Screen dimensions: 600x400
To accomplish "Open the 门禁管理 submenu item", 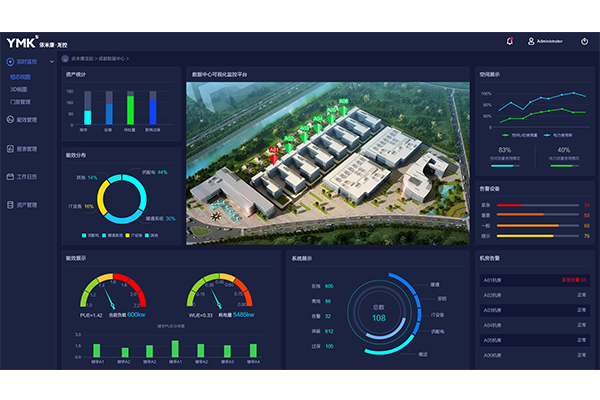I will [x=22, y=102].
